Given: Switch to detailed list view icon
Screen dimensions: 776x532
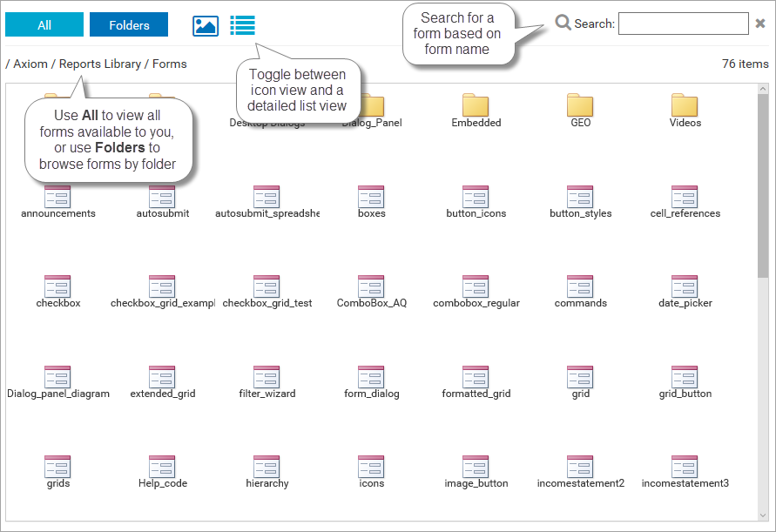Looking at the screenshot, I should tap(242, 25).
